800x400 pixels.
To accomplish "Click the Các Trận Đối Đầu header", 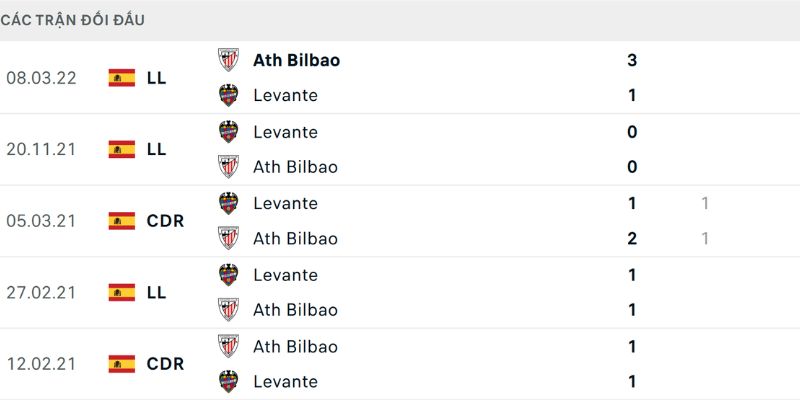I will [x=72, y=20].
